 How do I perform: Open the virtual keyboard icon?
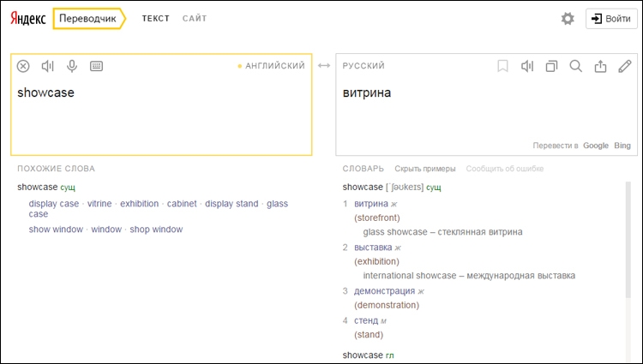(x=96, y=66)
